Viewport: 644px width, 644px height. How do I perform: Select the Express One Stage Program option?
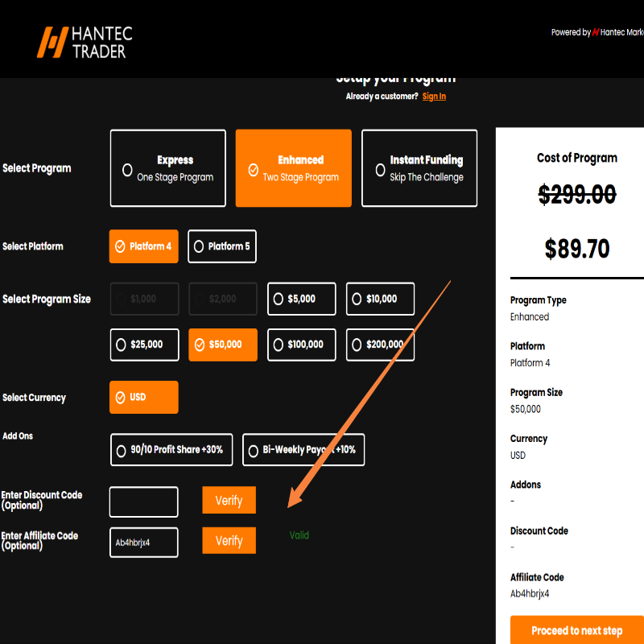pos(168,168)
